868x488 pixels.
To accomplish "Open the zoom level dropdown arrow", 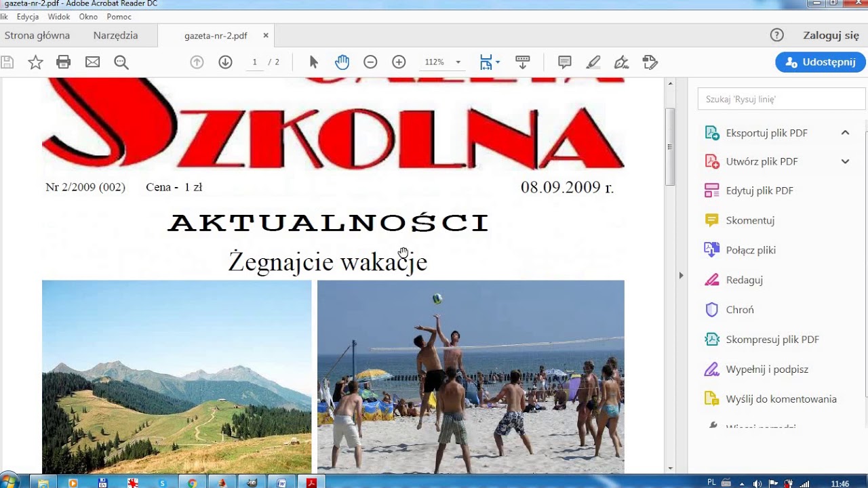I will point(458,62).
